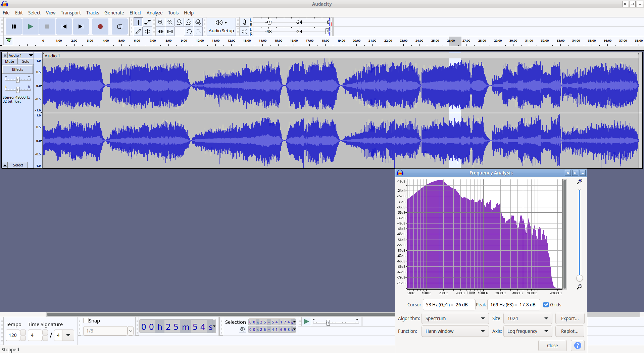Click the Zoom In magnifier icon
Screen dimensions: 644x353
tap(161, 22)
